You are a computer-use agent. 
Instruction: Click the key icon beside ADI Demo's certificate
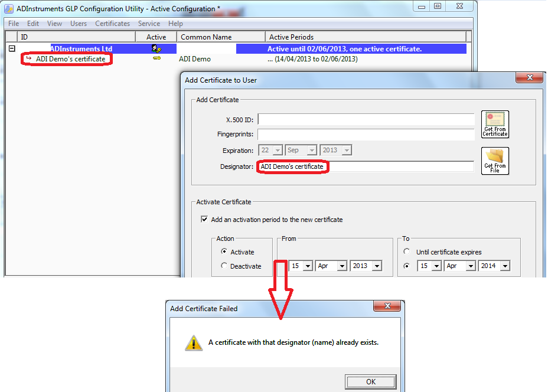pos(156,59)
